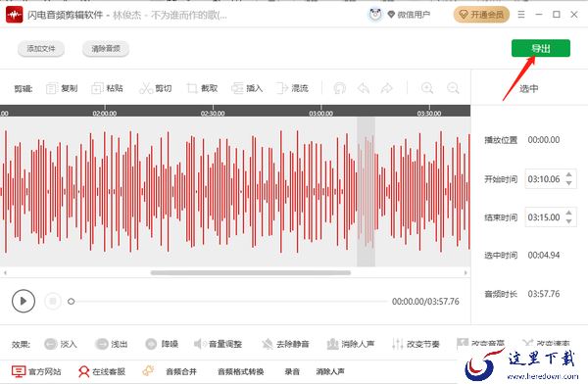Image resolution: width=588 pixels, height=384 pixels.
Task: Click the 03:30.00 timeline marker
Action: tap(429, 114)
